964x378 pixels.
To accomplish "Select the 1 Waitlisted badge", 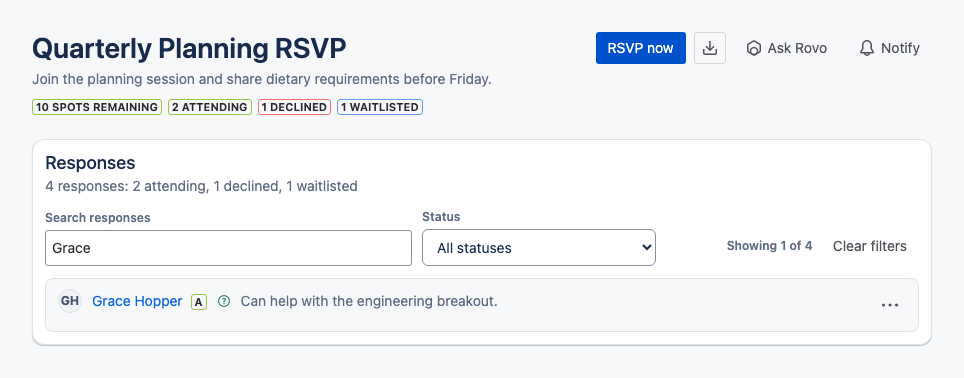I will pyautogui.click(x=380, y=107).
